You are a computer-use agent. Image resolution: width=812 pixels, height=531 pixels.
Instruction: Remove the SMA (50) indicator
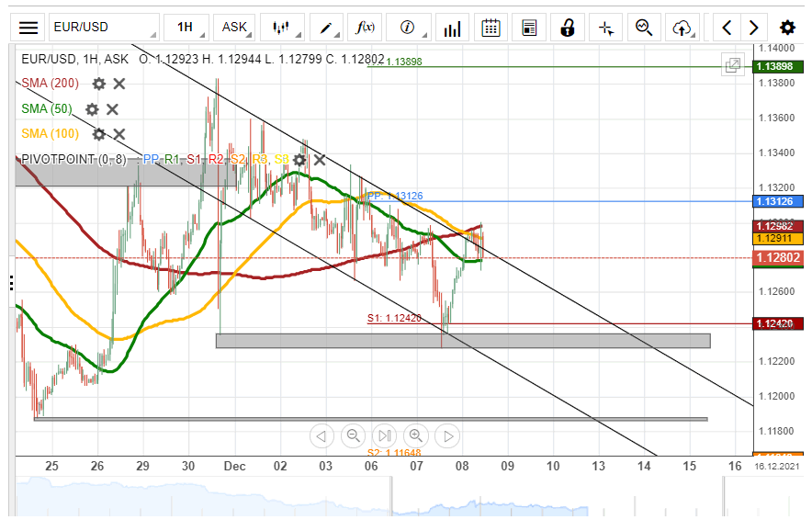(112, 109)
